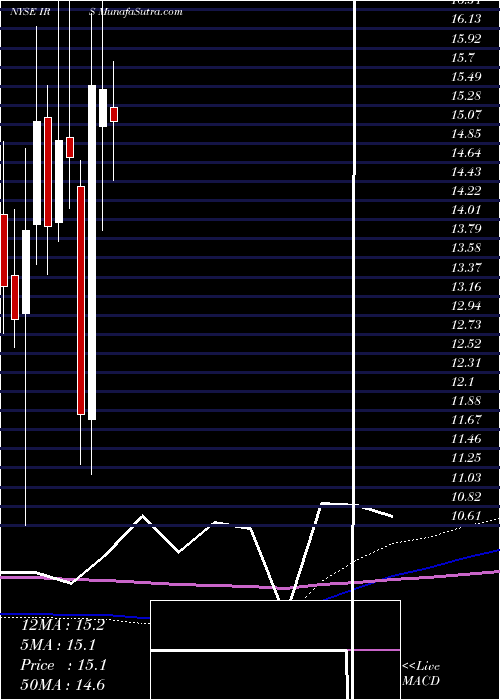
Task: Click the 15.7 price axis label
Action: pyautogui.click(x=463, y=58)
